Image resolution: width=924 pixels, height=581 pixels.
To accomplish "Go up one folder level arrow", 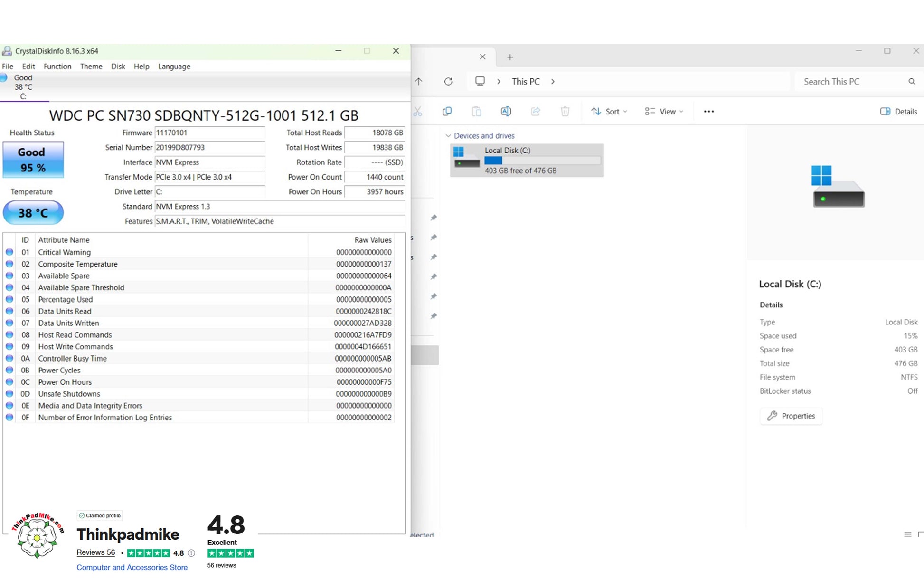I will [x=418, y=81].
